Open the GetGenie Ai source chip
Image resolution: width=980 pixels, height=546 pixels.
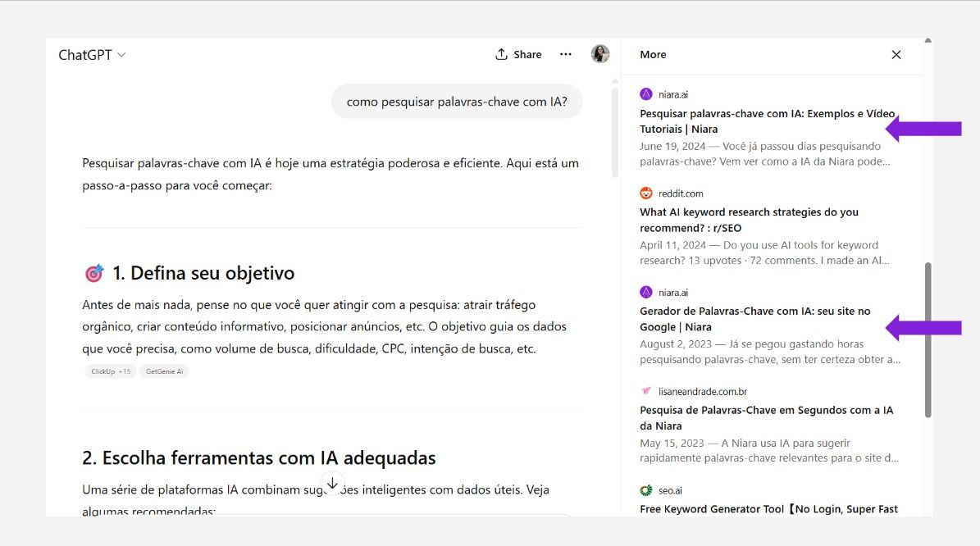click(x=164, y=371)
